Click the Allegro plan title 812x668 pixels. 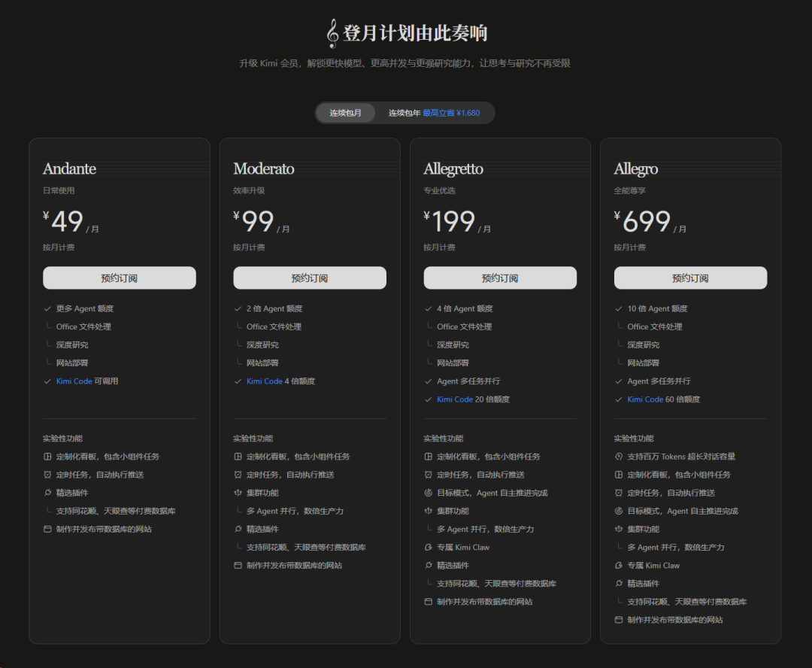636,169
